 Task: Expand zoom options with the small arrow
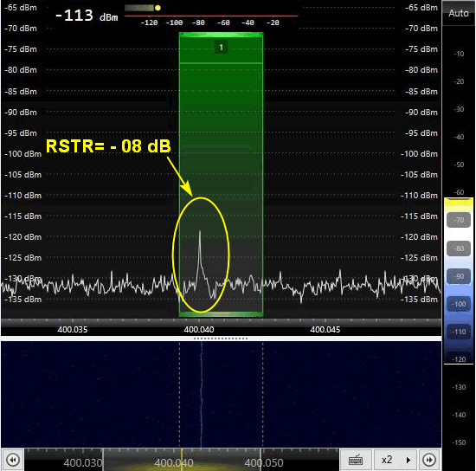tap(408, 460)
